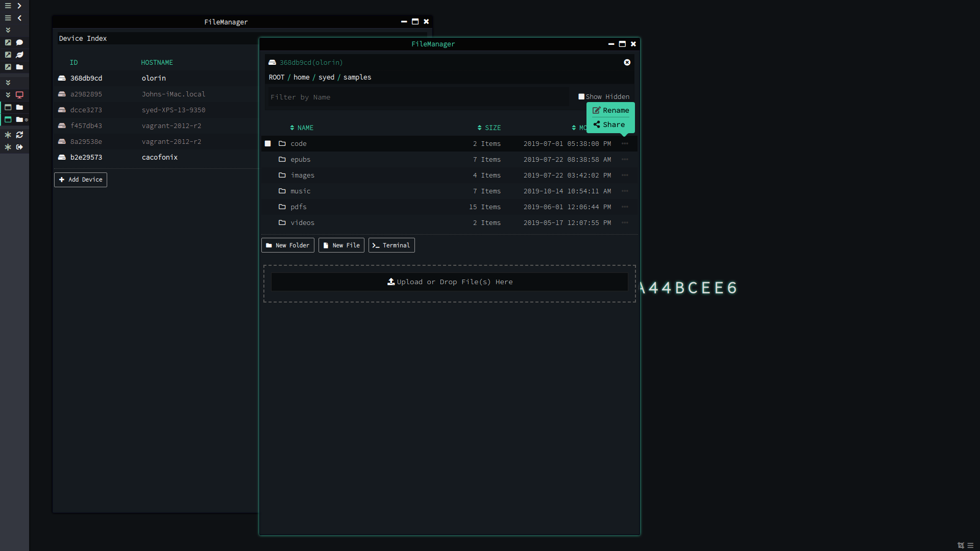Sort devices by ID column header
This screenshot has height=551, width=980.
pyautogui.click(x=74, y=62)
